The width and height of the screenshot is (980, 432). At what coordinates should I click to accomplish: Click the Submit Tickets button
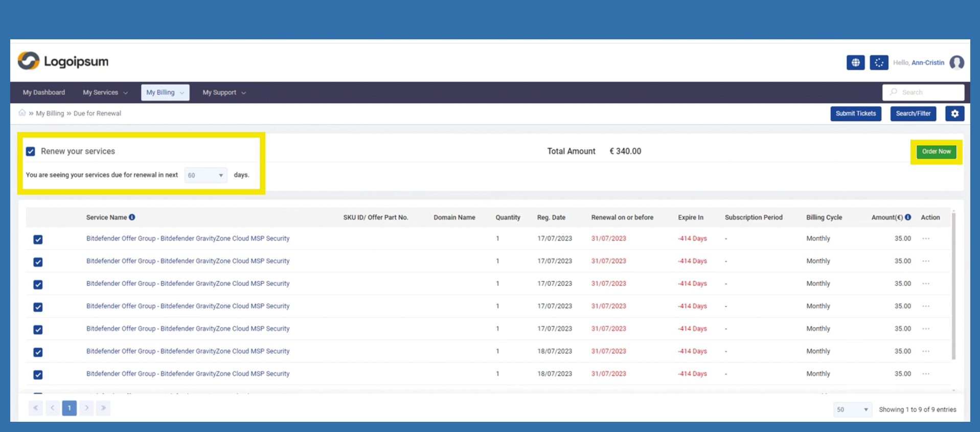pyautogui.click(x=855, y=113)
